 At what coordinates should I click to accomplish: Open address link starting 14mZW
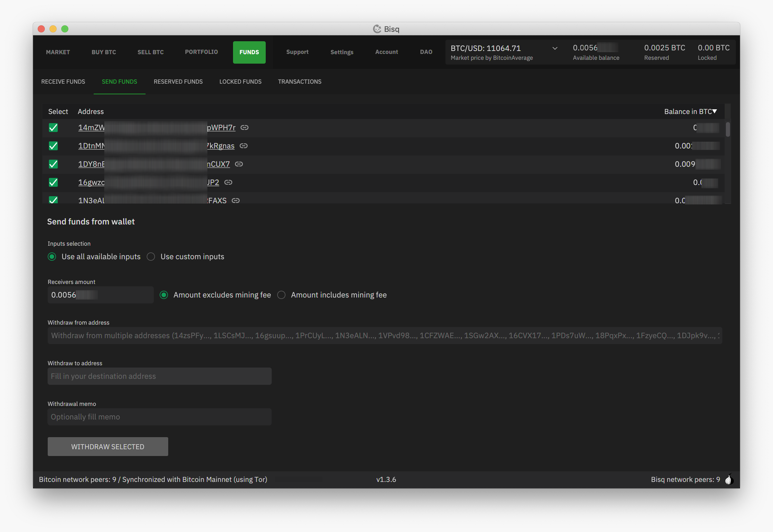(157, 128)
